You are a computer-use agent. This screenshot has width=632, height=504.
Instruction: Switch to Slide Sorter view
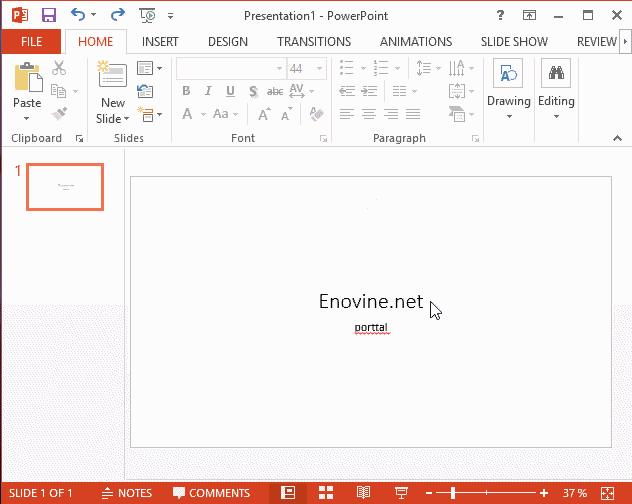coord(326,493)
